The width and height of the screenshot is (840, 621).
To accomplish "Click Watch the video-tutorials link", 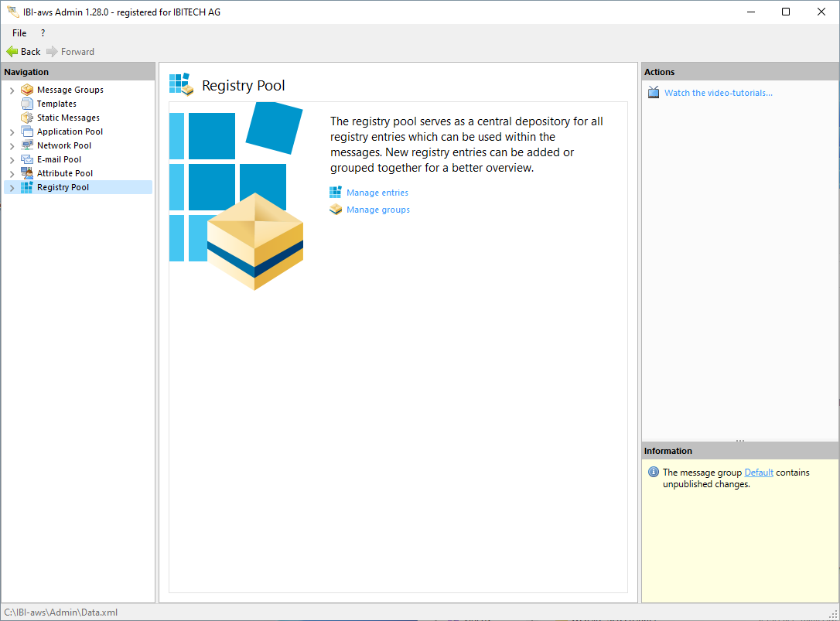I will (x=718, y=93).
